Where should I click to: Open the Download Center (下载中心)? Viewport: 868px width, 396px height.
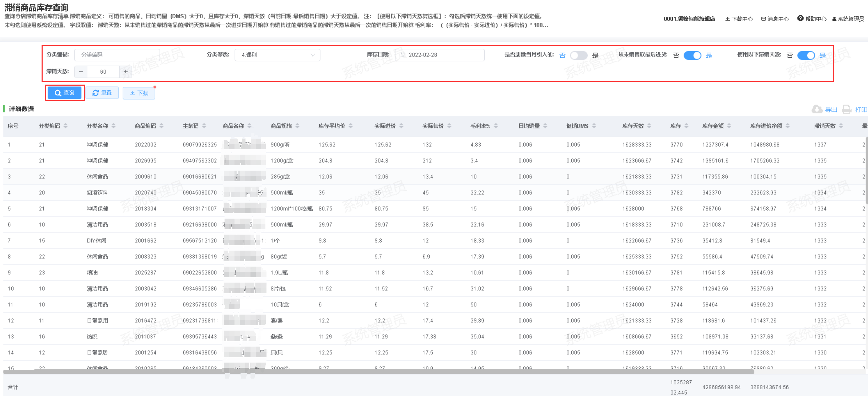pyautogui.click(x=739, y=19)
